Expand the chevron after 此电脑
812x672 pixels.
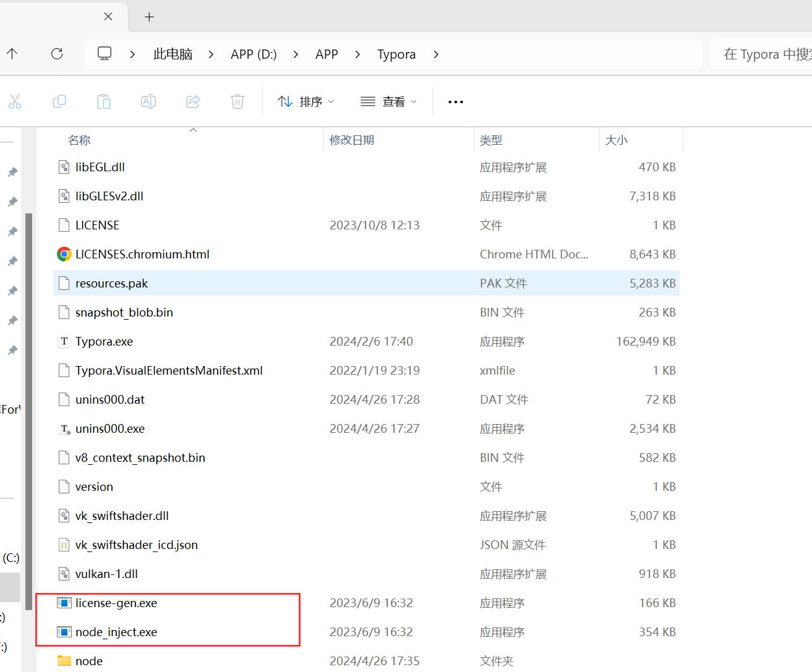point(212,54)
